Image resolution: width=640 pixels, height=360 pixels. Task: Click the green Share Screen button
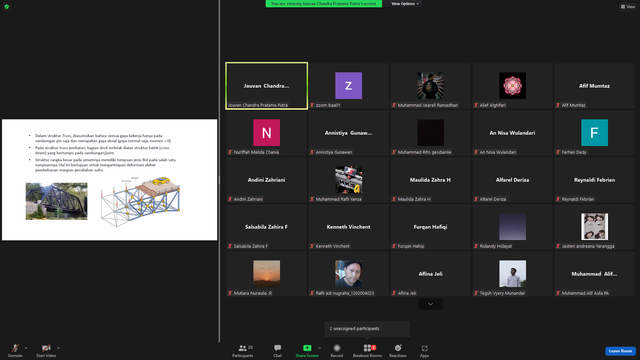point(307,350)
